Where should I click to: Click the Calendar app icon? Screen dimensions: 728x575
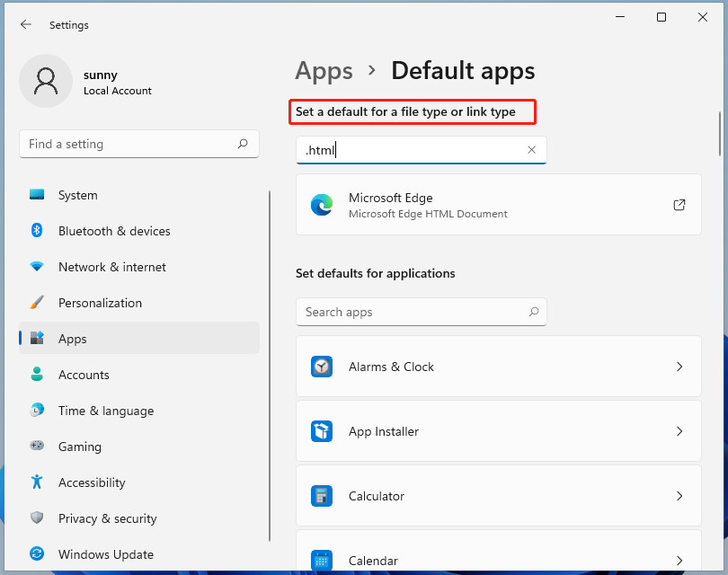322,561
